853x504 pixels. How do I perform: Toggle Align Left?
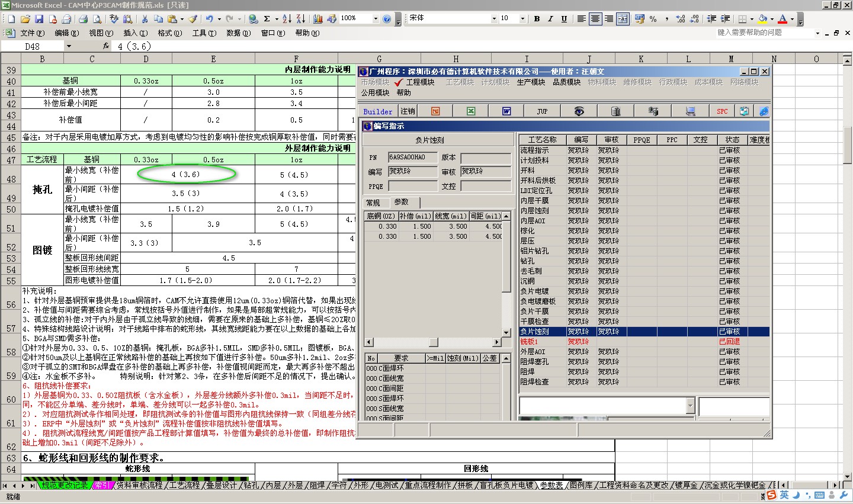click(x=582, y=19)
